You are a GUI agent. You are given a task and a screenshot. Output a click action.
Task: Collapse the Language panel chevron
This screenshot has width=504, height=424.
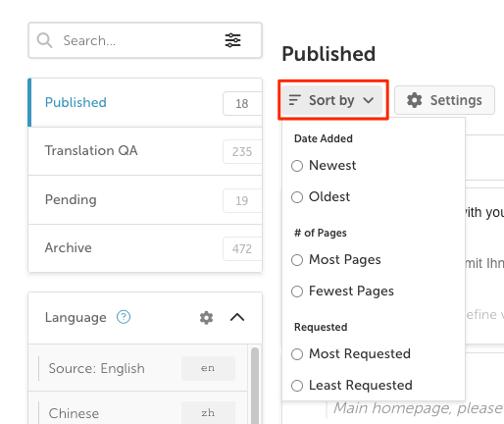pyautogui.click(x=237, y=317)
